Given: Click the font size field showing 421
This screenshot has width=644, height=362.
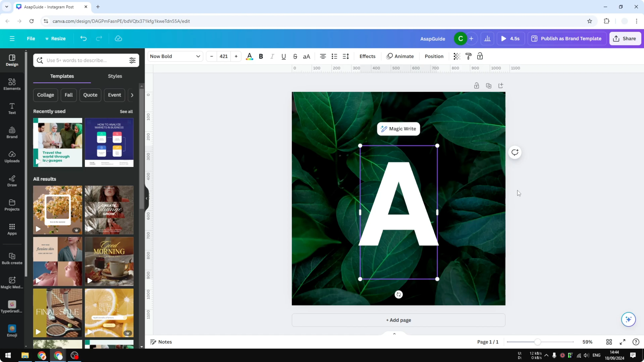Looking at the screenshot, I should [223, 56].
